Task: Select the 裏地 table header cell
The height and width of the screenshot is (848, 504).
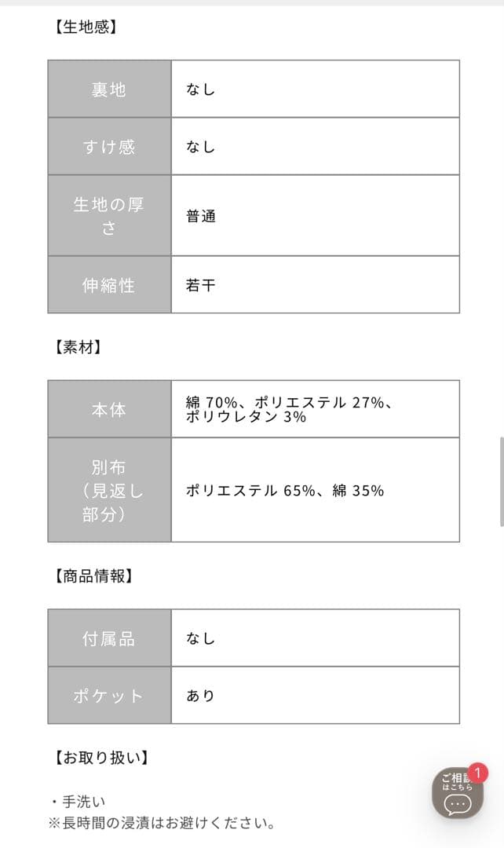Action: pyautogui.click(x=108, y=88)
